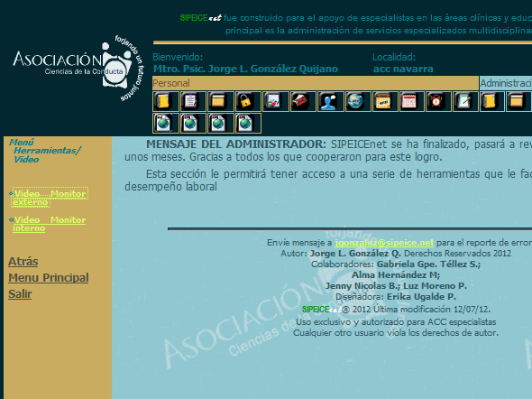Go back with Atrás link
Image resolution: width=532 pixels, height=399 pixels.
[23, 262]
